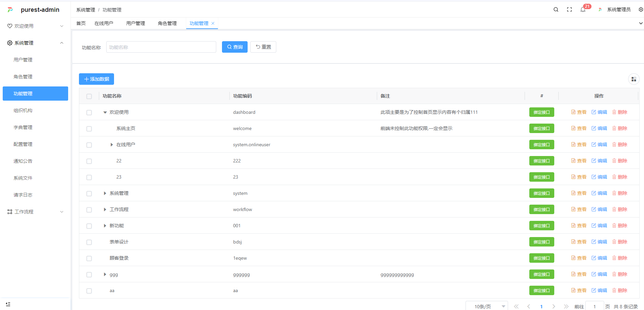Go to the next page arrow
Viewport: 644px width, 310px height.
tap(554, 306)
